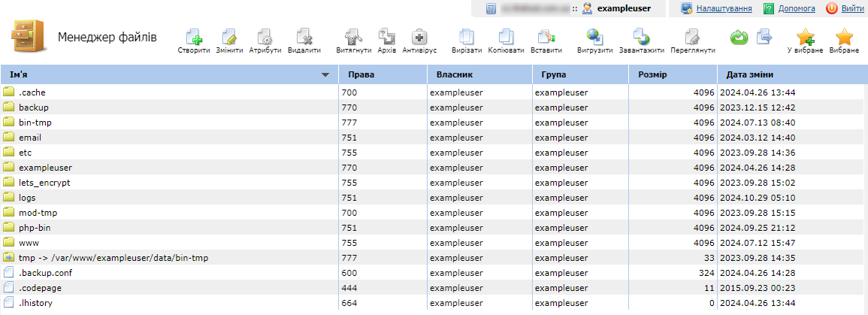Click the folder icon of the .cache row
868x315 pixels.
[x=8, y=92]
